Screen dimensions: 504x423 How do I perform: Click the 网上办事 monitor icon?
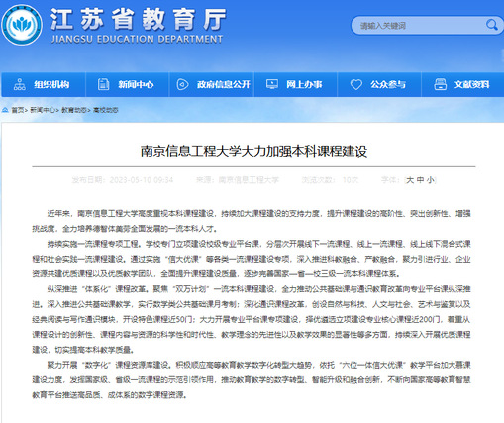(x=272, y=84)
